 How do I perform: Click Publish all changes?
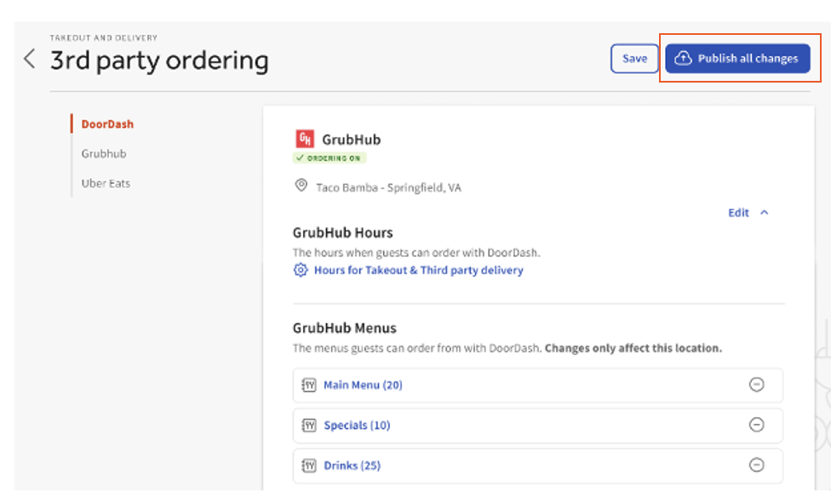[739, 58]
